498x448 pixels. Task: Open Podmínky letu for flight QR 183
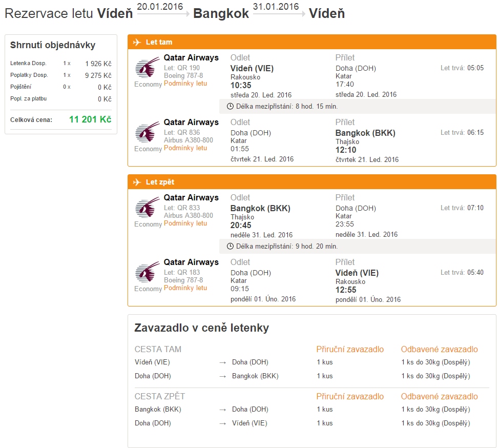tap(185, 288)
